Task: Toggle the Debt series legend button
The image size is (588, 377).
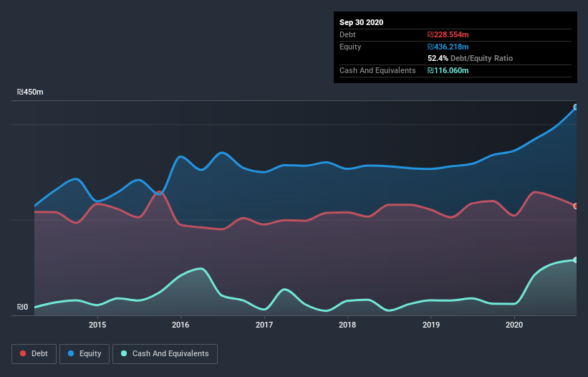Action: coord(34,354)
